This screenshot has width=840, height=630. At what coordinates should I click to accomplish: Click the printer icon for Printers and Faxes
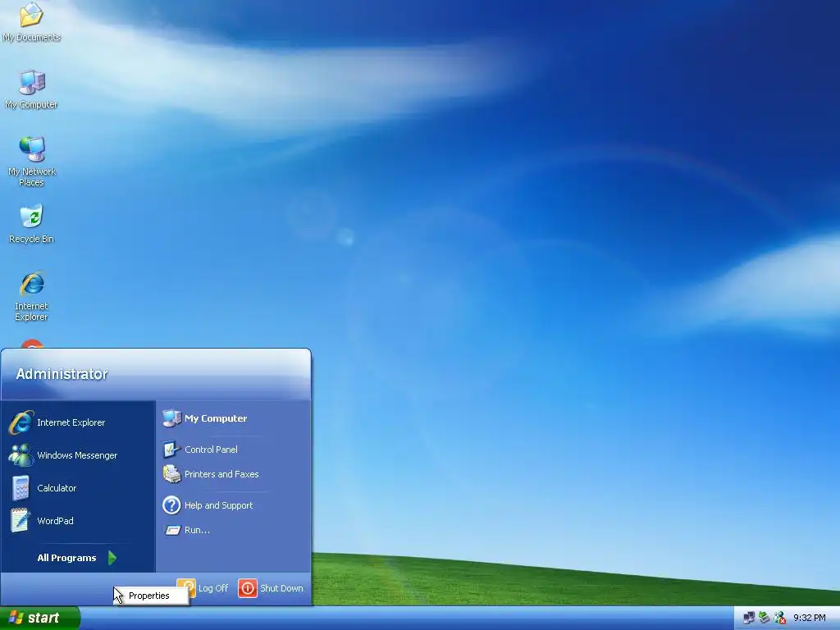coord(171,474)
